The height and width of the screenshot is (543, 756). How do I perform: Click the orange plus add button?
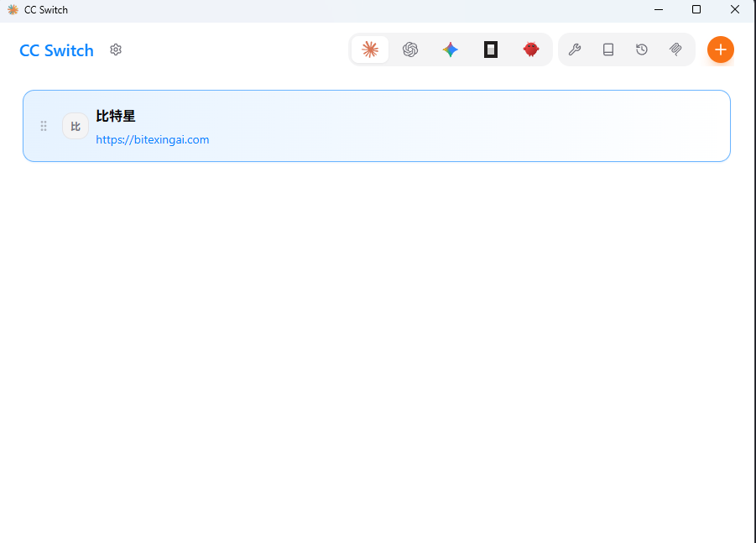click(720, 50)
